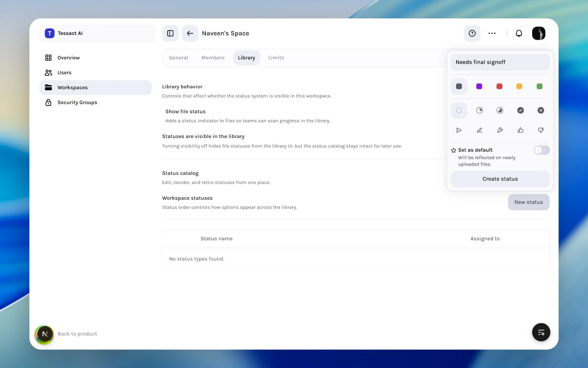Open the help question mark icon
Viewport: 588px width, 368px height.
472,33
